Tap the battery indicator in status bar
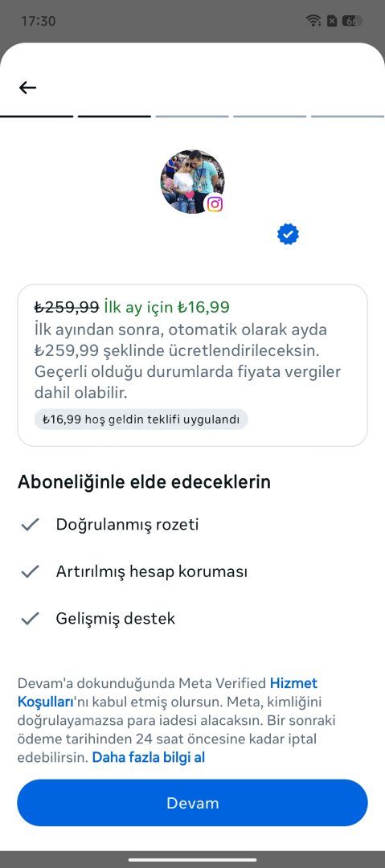The image size is (385, 868). click(352, 21)
